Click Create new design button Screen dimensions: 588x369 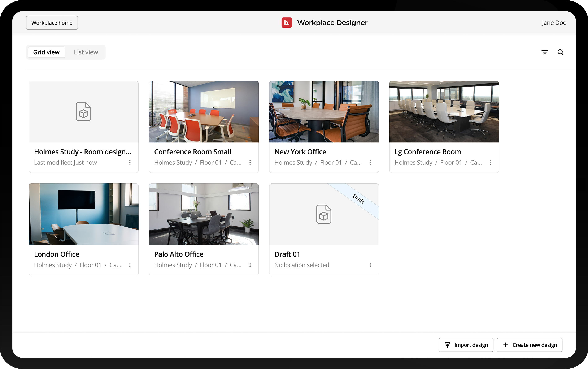coord(530,345)
